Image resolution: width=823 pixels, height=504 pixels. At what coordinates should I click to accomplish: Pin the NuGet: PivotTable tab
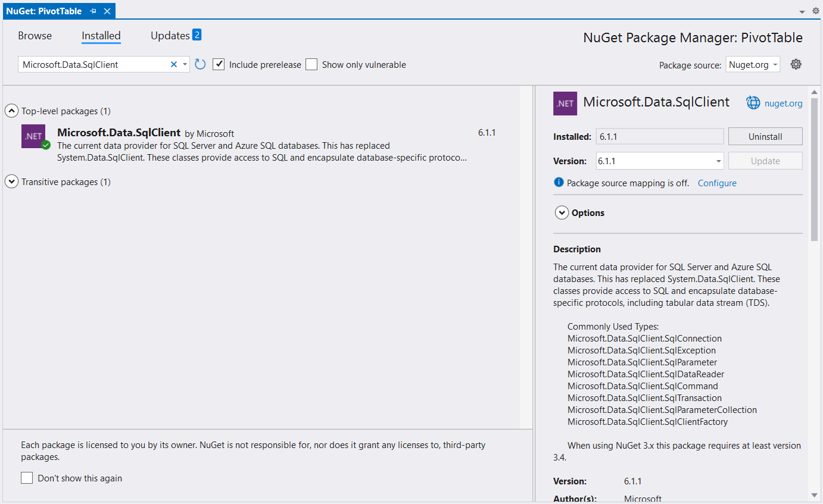click(x=93, y=11)
